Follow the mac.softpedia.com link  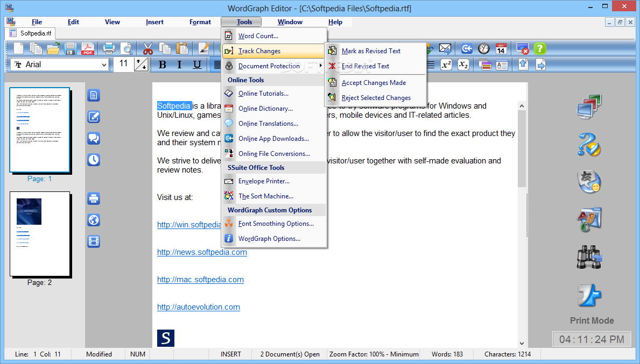tap(200, 280)
